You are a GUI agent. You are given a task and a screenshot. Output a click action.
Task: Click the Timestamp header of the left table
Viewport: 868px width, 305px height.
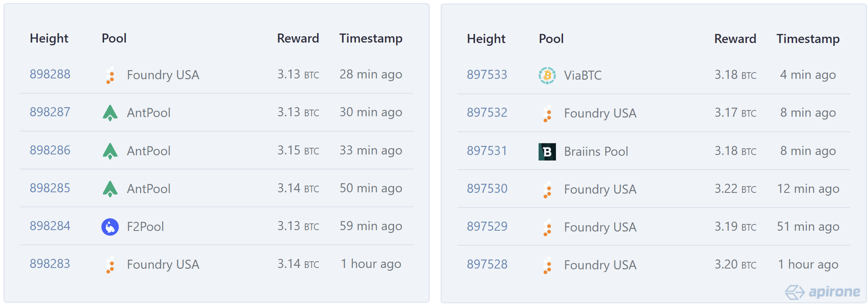(370, 38)
